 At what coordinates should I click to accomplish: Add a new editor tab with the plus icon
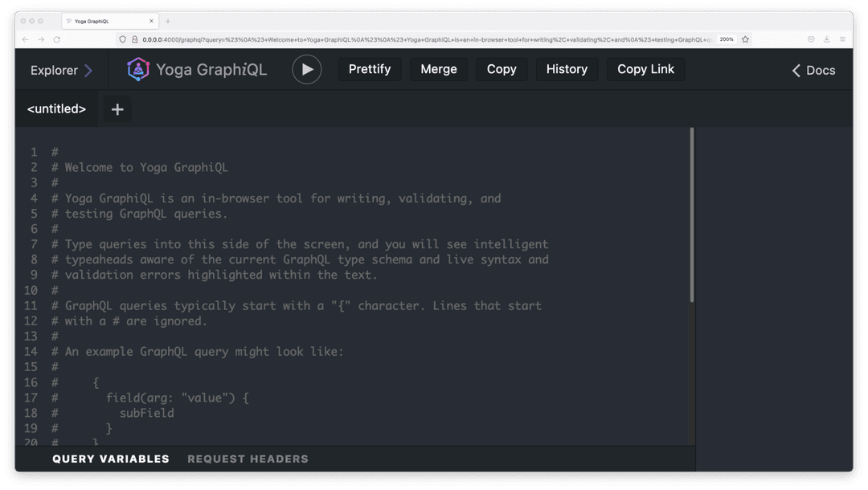click(117, 108)
